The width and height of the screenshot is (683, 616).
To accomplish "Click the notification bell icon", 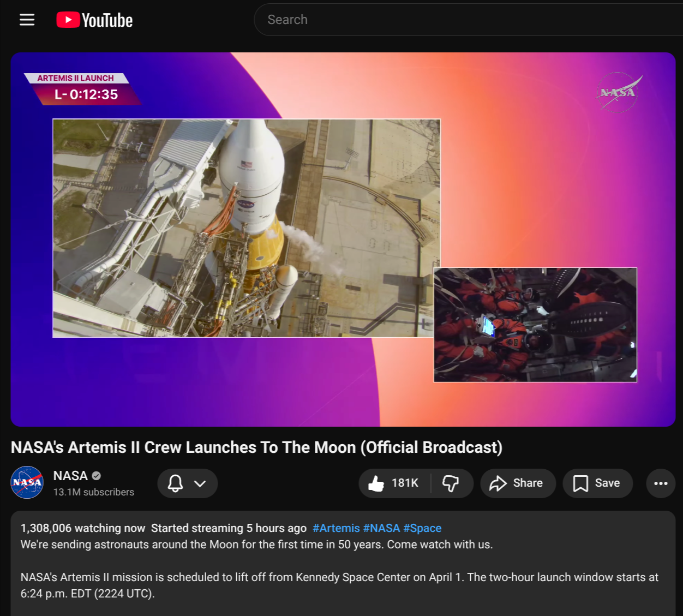I will (175, 483).
